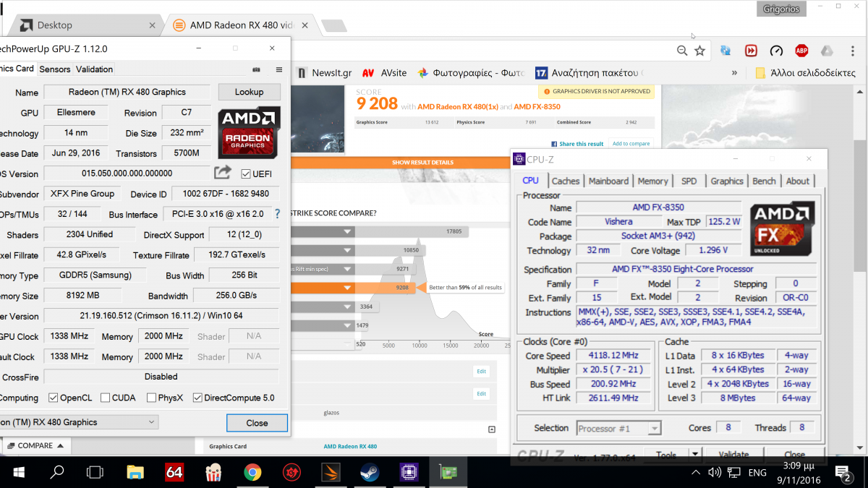Click the Bus Interface question mark icon
This screenshot has height=488, width=868.
point(277,214)
